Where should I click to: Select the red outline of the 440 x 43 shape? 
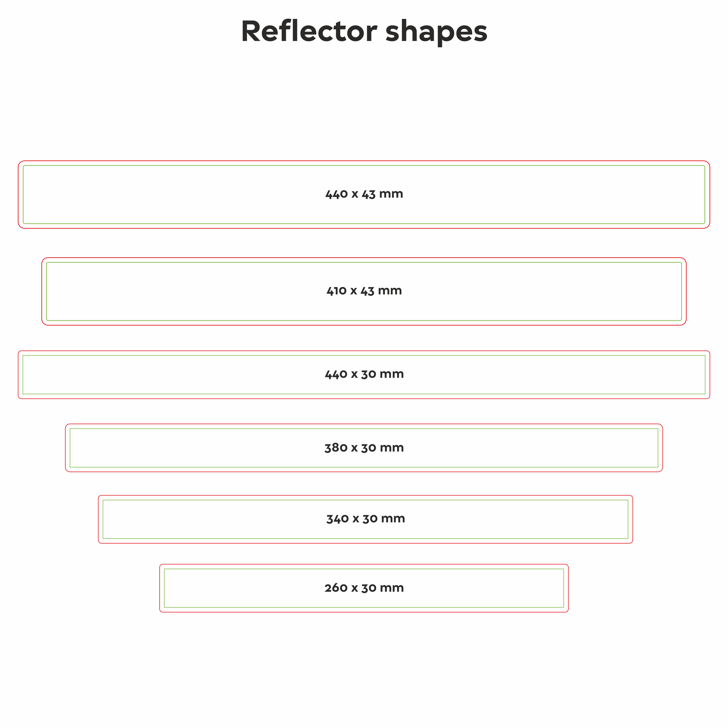(364, 161)
